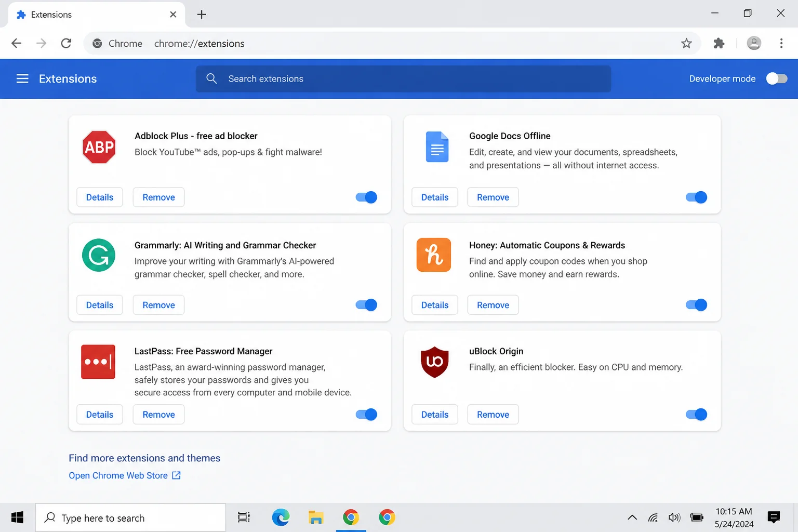This screenshot has width=798, height=532.
Task: Click the Extensions page title text
Action: (x=68, y=78)
